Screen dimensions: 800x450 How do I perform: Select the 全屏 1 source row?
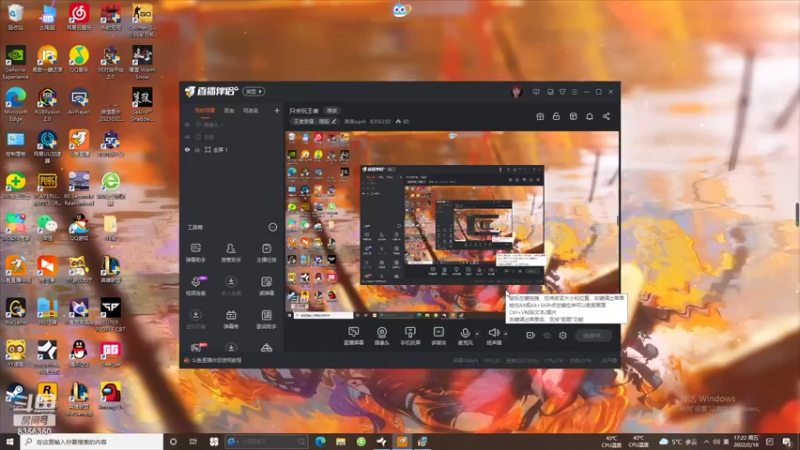[232, 149]
